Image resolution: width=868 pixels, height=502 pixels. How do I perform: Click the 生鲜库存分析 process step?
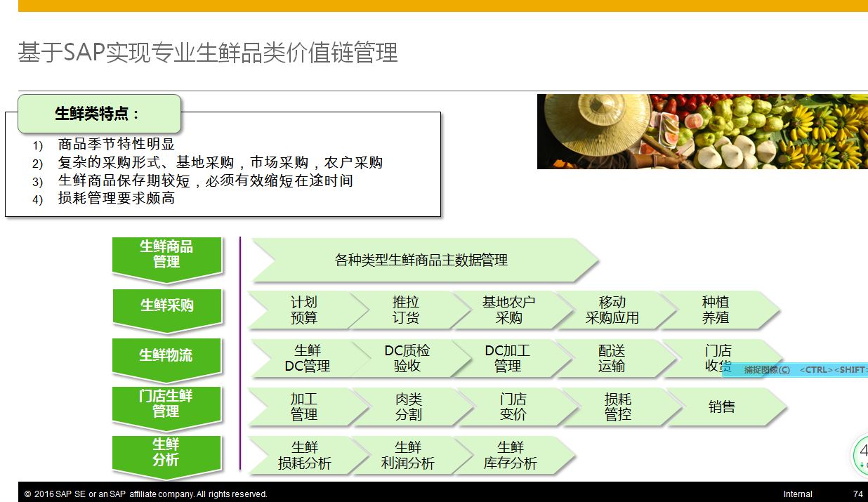(514, 455)
